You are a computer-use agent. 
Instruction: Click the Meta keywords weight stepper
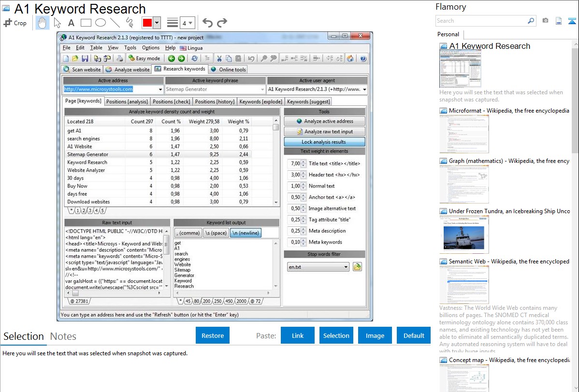tap(304, 242)
